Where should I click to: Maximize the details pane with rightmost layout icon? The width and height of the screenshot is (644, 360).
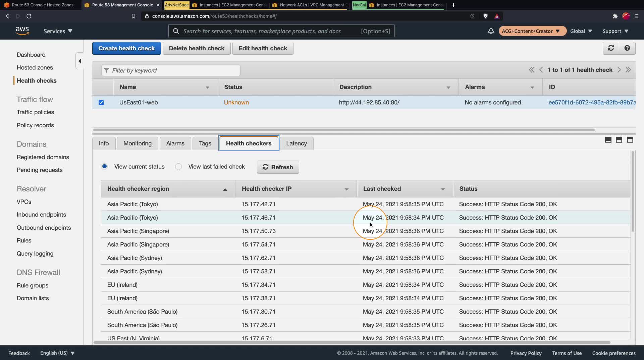(630, 140)
